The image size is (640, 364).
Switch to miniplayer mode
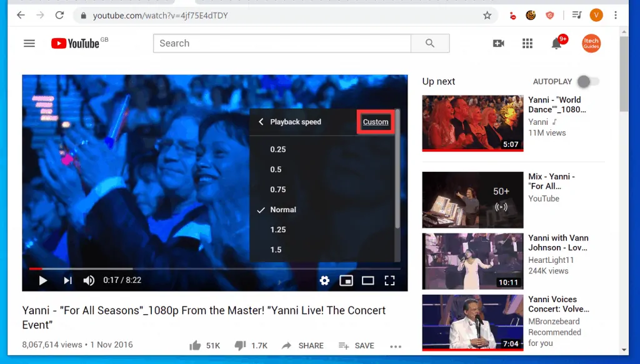[346, 280]
